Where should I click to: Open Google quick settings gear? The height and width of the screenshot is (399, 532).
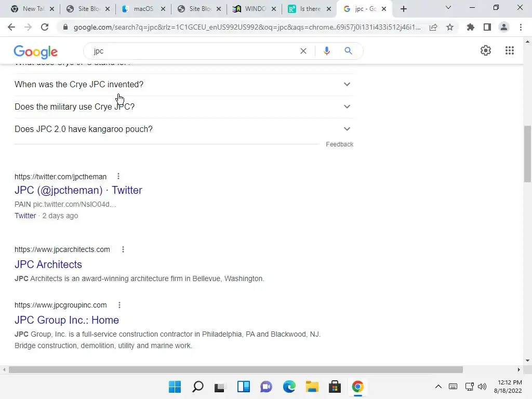[x=486, y=50]
